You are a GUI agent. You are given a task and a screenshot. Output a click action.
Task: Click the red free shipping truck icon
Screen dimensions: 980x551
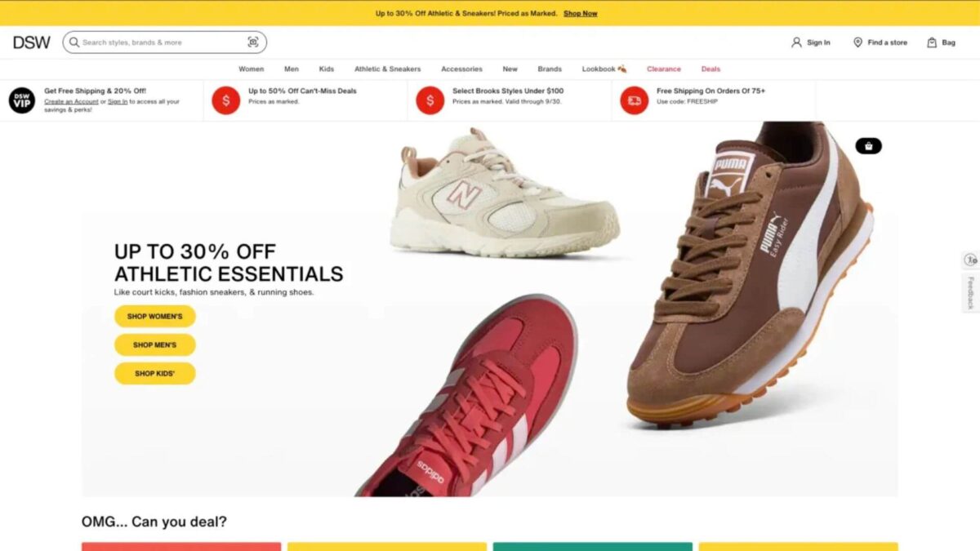point(634,100)
